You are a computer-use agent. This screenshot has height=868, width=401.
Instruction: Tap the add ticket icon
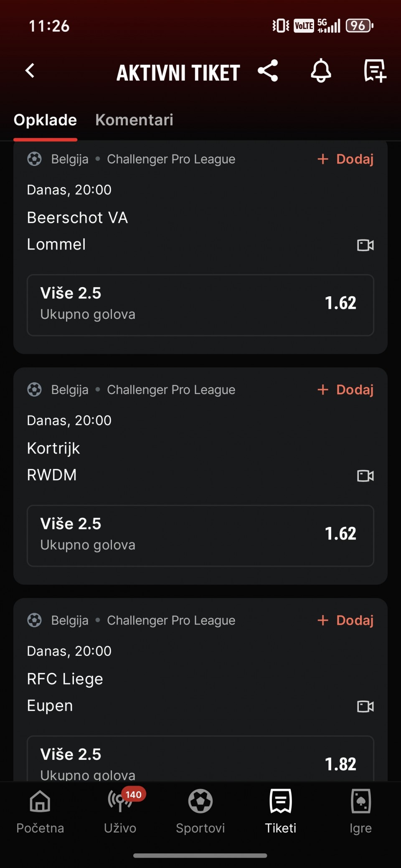click(x=375, y=71)
